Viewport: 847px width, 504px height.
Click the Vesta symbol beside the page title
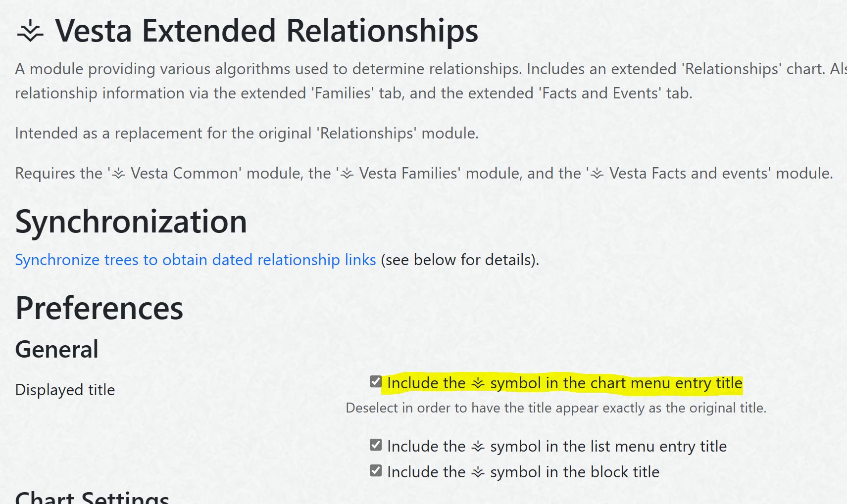pyautogui.click(x=31, y=31)
